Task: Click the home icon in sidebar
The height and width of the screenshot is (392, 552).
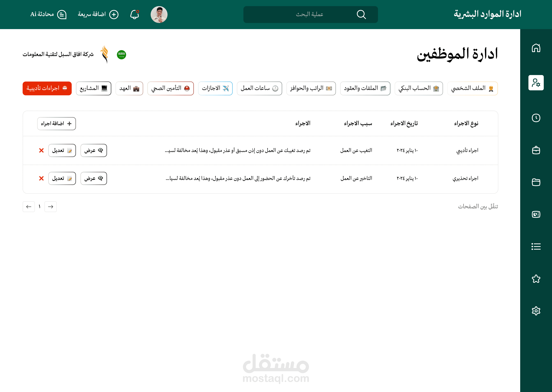Action: [536, 48]
